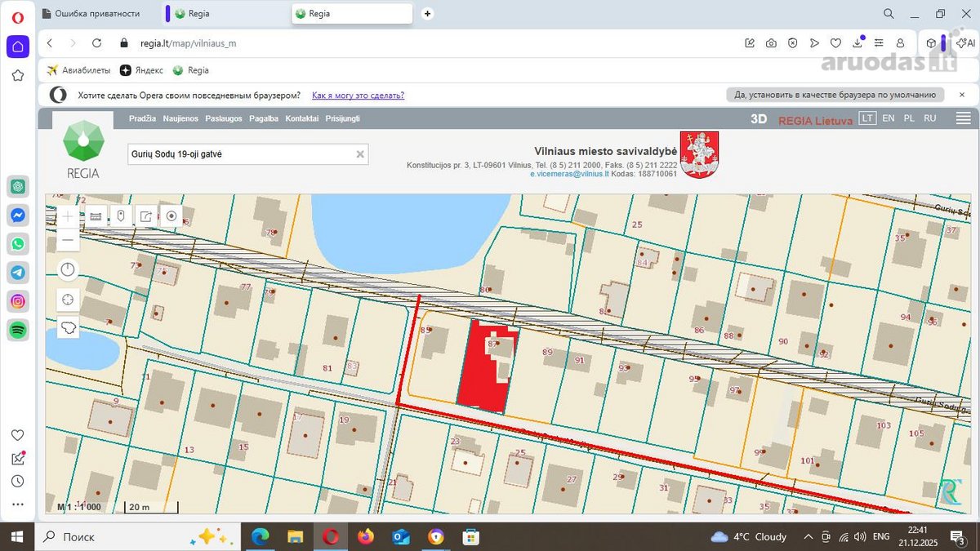Viewport: 980px width, 551px height.
Task: Open the Kontaktai menu item
Action: pyautogui.click(x=301, y=118)
